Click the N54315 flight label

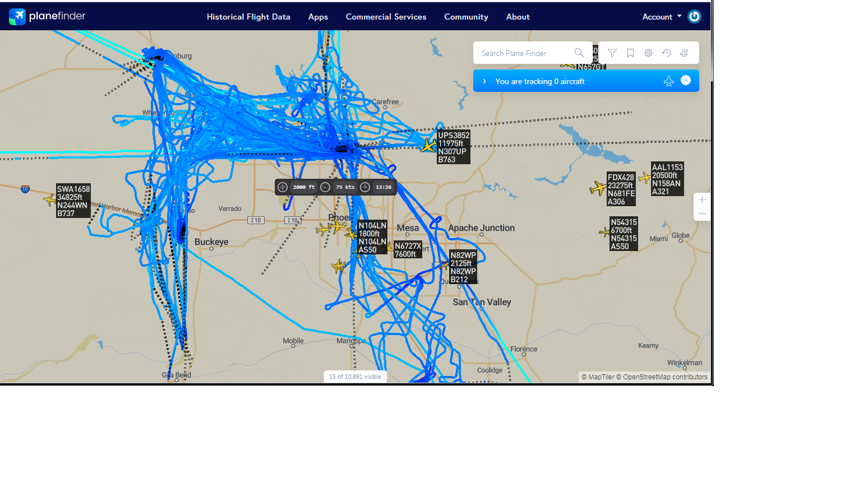(x=624, y=234)
